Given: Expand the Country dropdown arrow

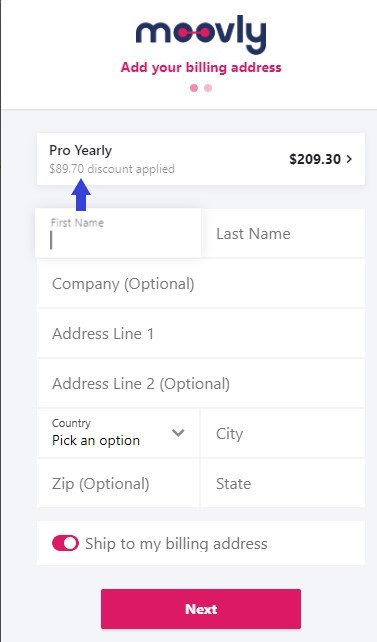Looking at the screenshot, I should (178, 432).
